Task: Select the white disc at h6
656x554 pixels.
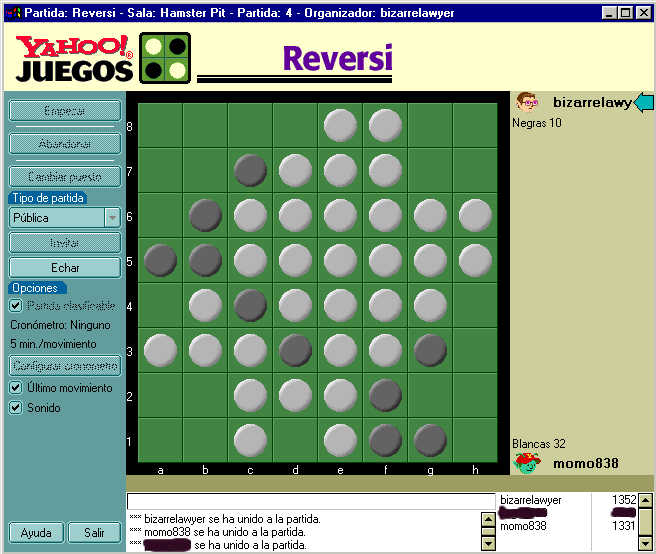Action: point(475,215)
